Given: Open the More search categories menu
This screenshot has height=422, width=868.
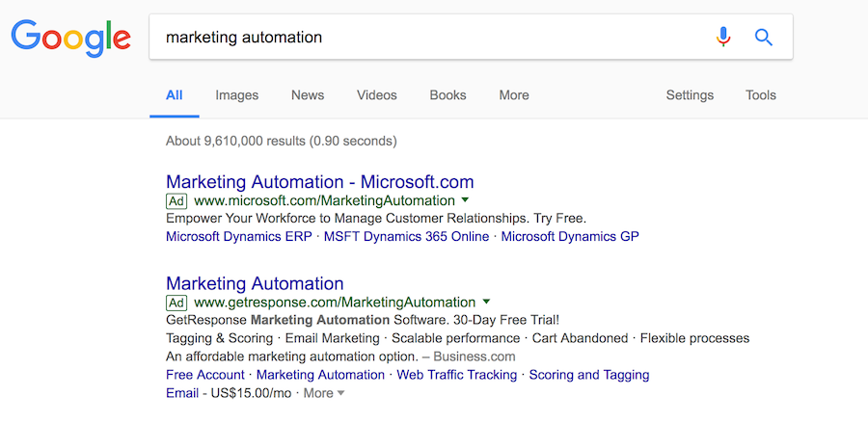Looking at the screenshot, I should [514, 95].
